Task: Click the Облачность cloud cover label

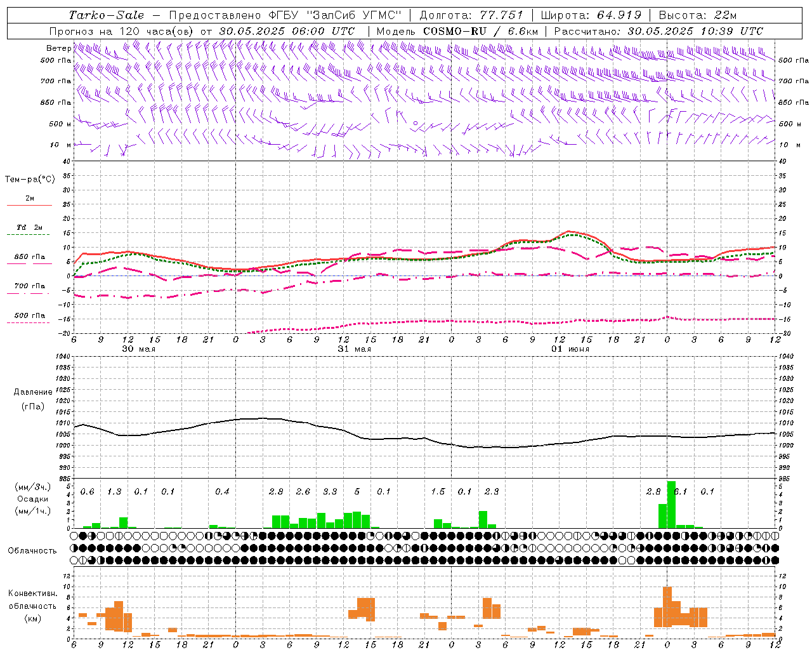Action: [x=32, y=551]
